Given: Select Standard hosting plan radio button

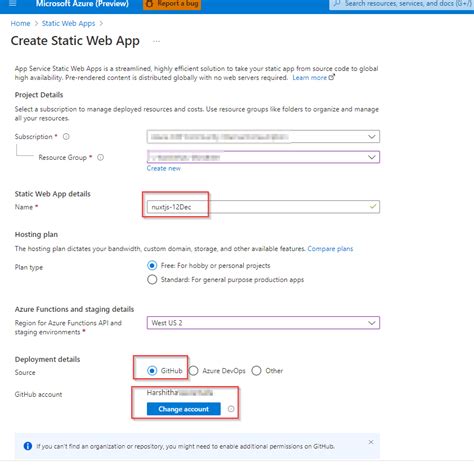Looking at the screenshot, I should point(152,280).
